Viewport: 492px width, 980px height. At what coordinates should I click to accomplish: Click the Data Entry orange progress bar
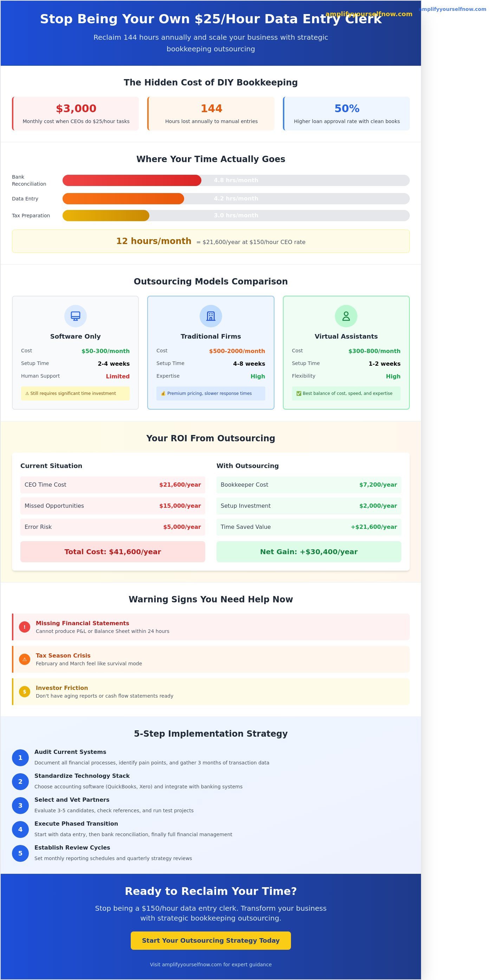123,199
